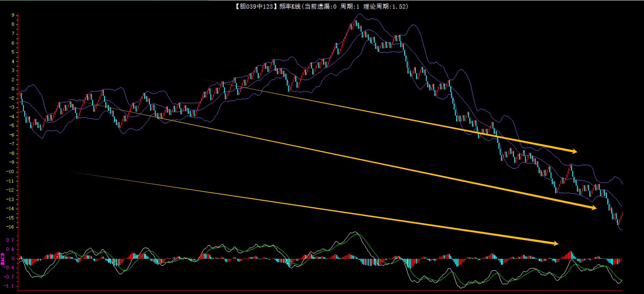Image resolution: width=644 pixels, height=294 pixels.
Task: Click the MACD axis value 0.4
Action: tap(10, 249)
